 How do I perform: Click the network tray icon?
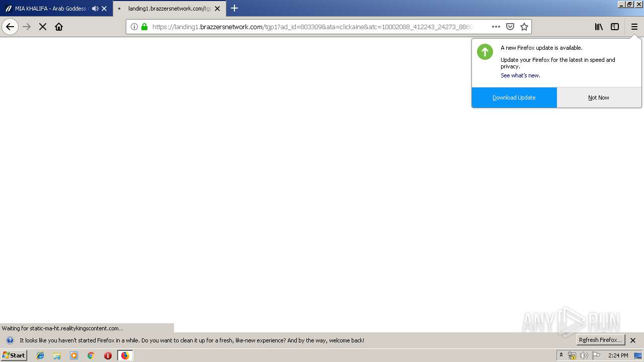[x=572, y=355]
